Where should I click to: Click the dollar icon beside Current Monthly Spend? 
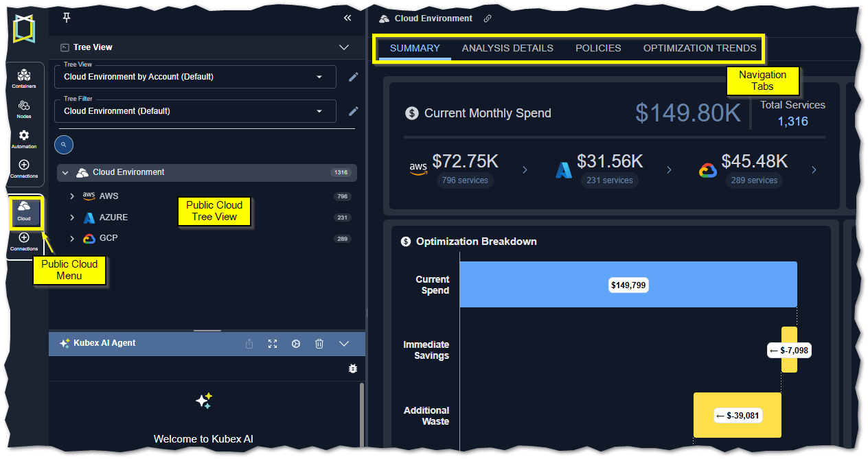tap(411, 113)
